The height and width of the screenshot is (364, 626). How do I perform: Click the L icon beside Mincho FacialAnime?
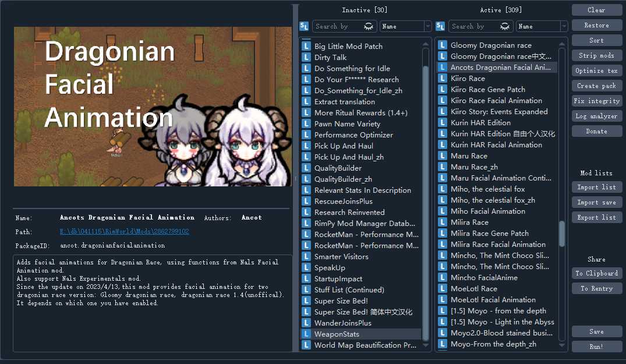[443, 277]
